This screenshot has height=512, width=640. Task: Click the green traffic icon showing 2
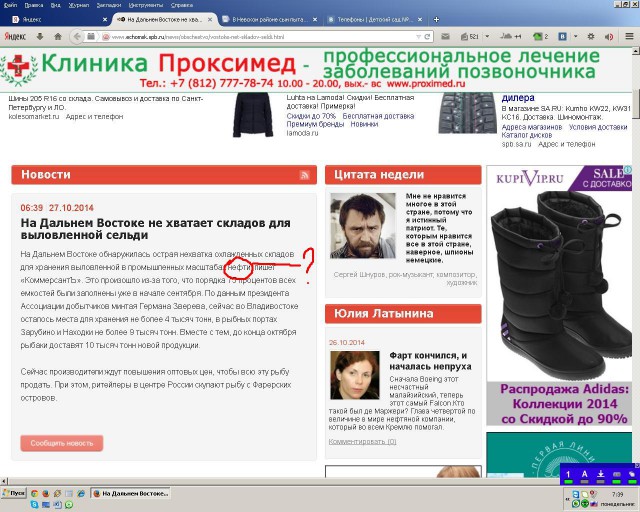(540, 37)
